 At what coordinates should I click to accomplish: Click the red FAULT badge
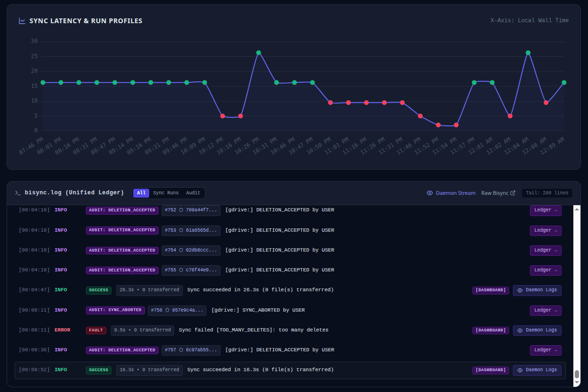pyautogui.click(x=96, y=330)
